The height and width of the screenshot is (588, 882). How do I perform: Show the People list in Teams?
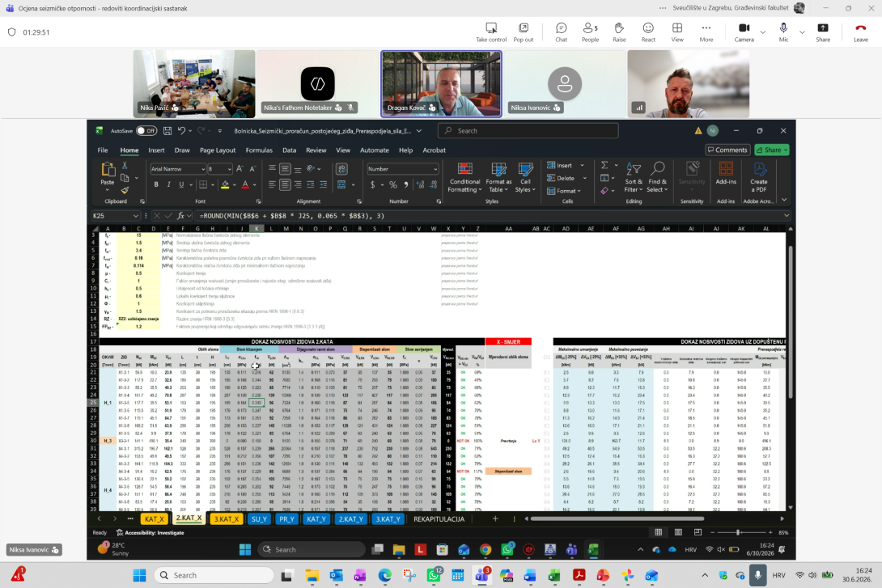(590, 32)
